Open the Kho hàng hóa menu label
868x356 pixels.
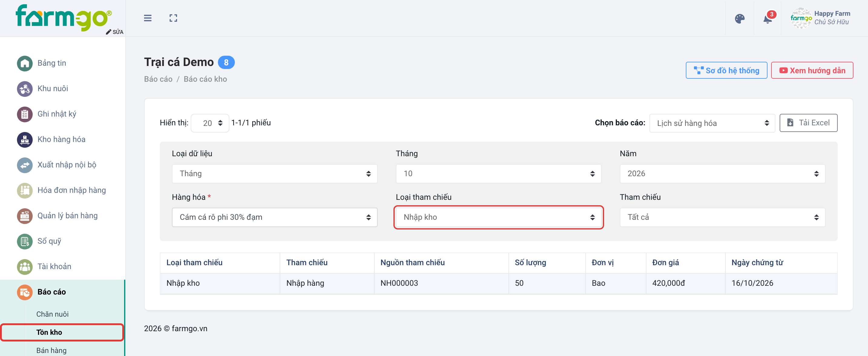(x=61, y=140)
